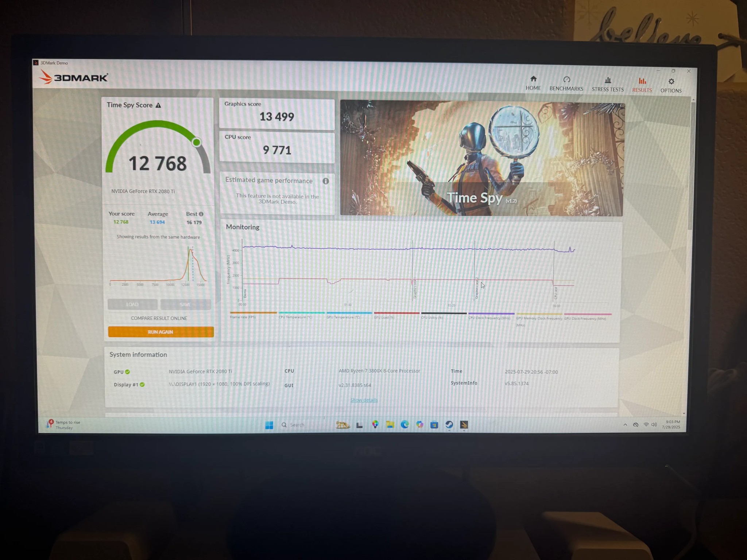This screenshot has height=560, width=747.
Task: Toggle the Frame rate (FPS) legend swatch
Action: (253, 313)
